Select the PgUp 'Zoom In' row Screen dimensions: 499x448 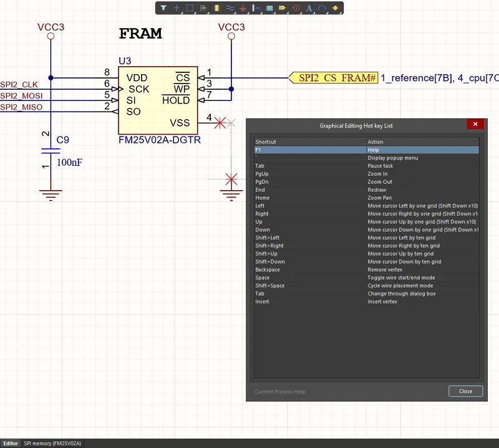pos(367,174)
